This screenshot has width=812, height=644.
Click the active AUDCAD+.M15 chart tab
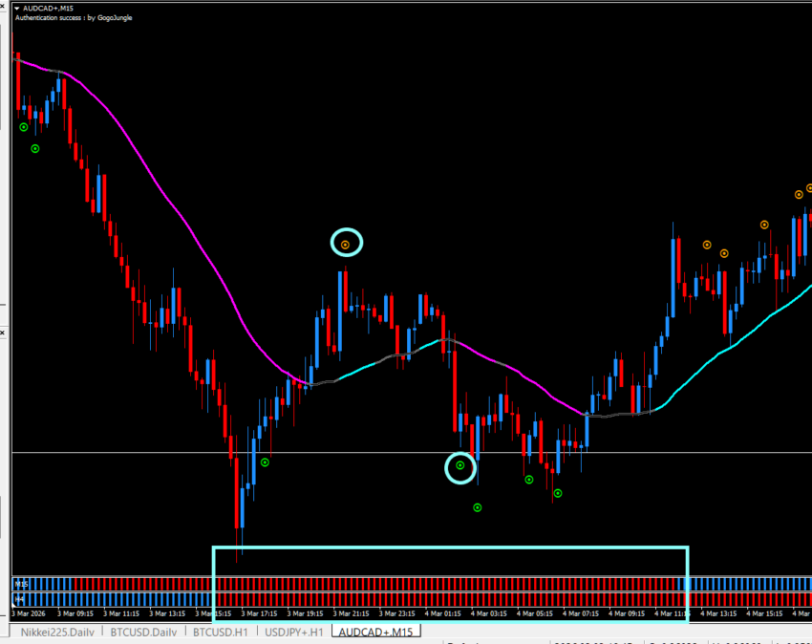[x=376, y=633]
